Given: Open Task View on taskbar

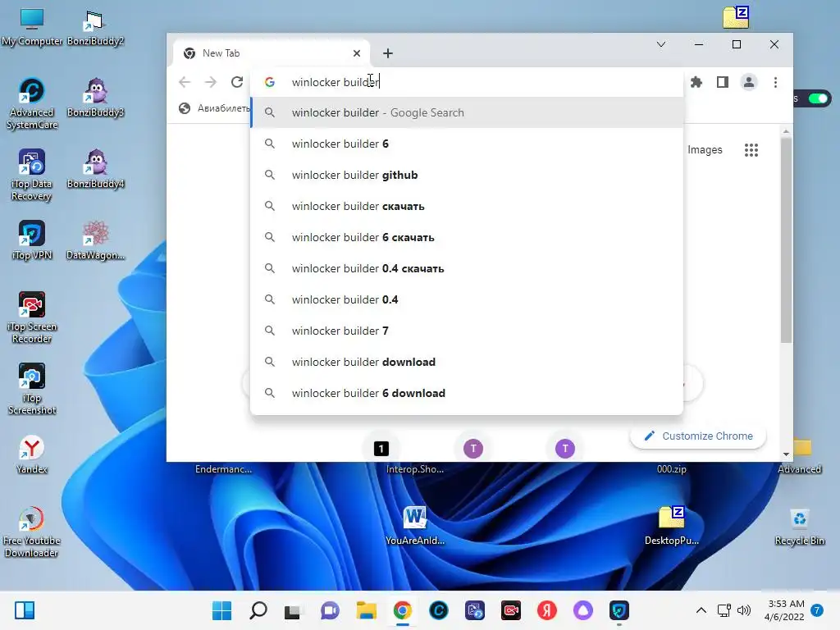Looking at the screenshot, I should (x=293, y=610).
